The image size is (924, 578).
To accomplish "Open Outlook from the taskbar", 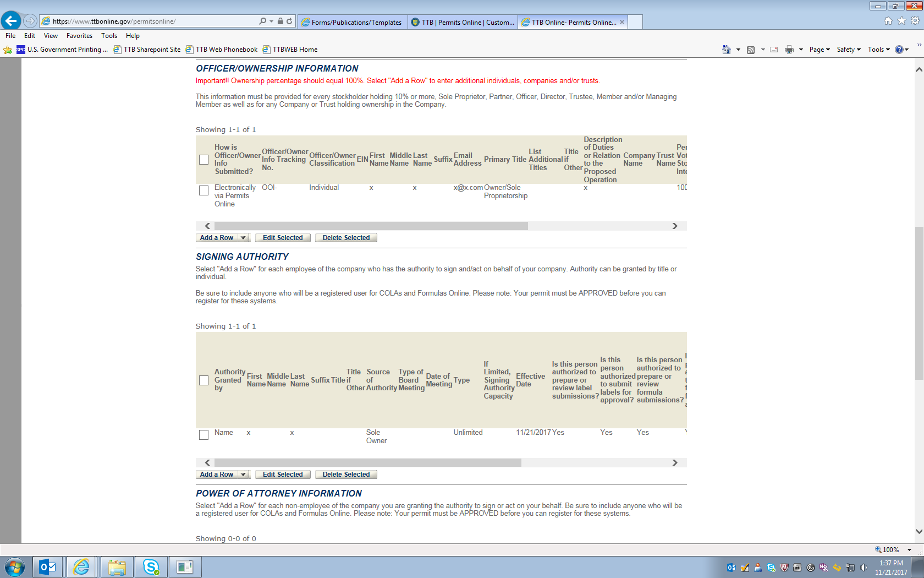I will (48, 567).
